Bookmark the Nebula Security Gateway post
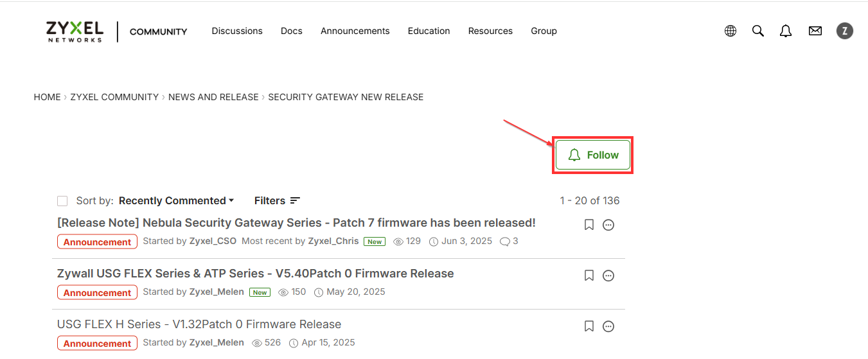This screenshot has width=868, height=359. coord(589,225)
